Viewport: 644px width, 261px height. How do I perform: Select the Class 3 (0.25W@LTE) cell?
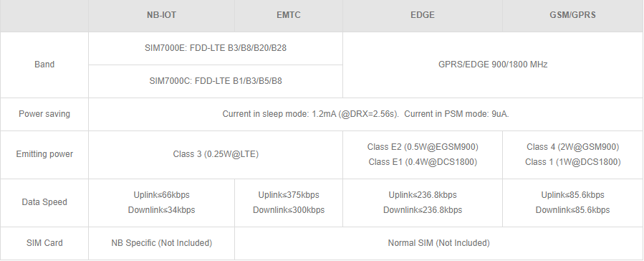click(x=216, y=154)
